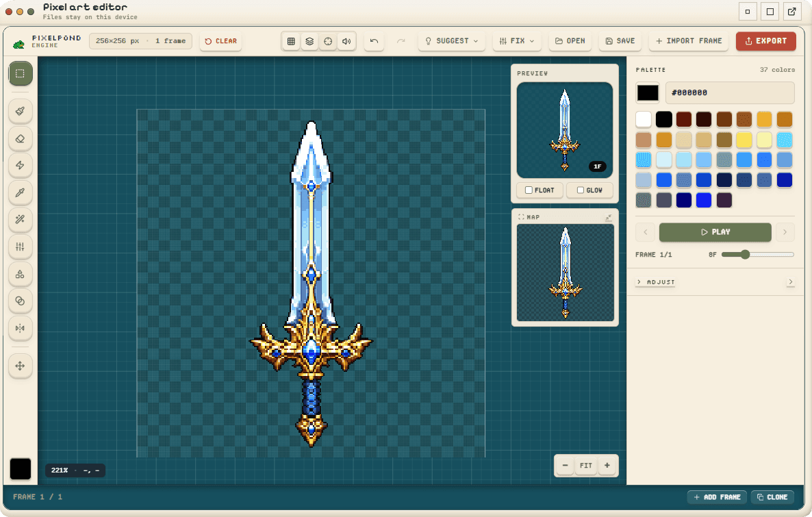Pick the dark purple palette swatch

pos(724,200)
